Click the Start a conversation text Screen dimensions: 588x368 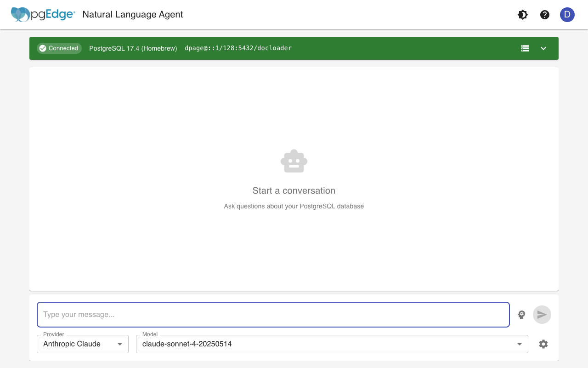(x=294, y=190)
